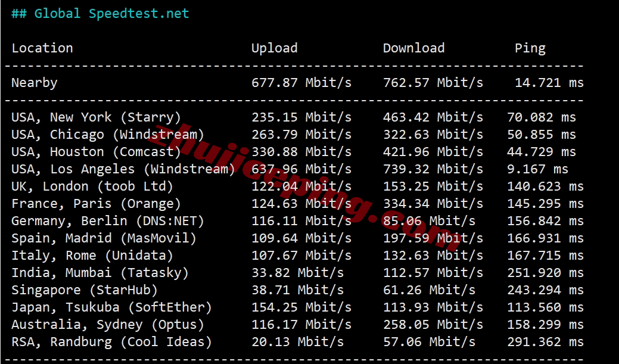The width and height of the screenshot is (619, 364).
Task: Click the RSA, Randburg ping 291.362 ms
Action: [545, 342]
